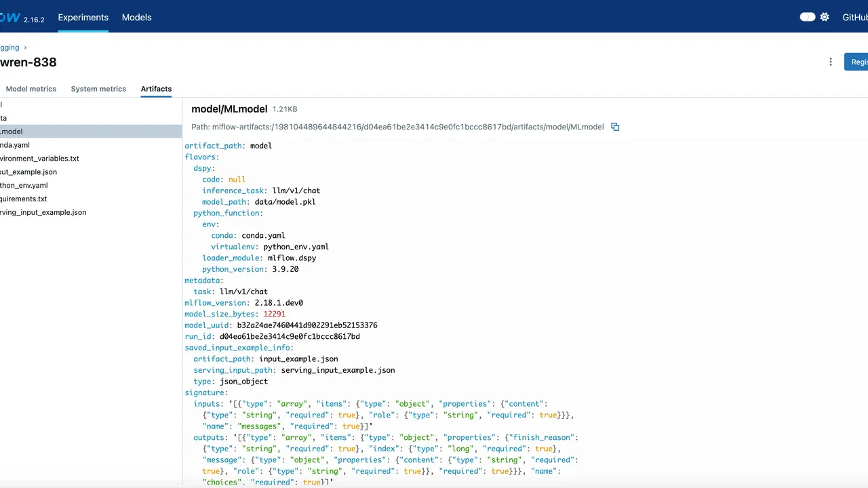Open the Models tab
This screenshot has width=868, height=488.
coord(136,18)
